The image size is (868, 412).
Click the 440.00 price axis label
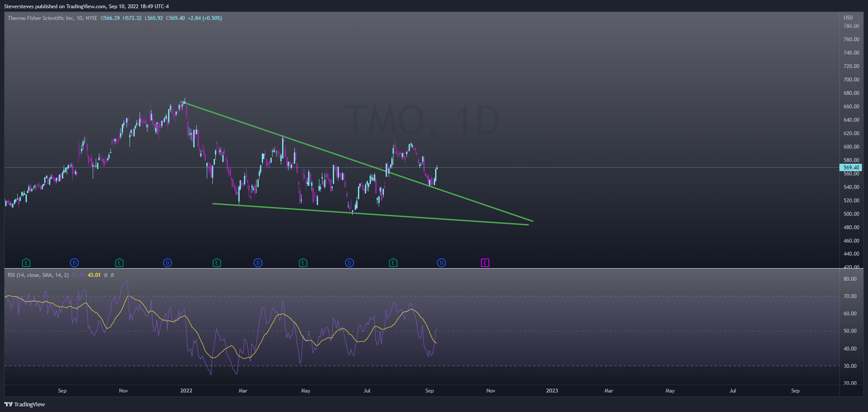[851, 254]
